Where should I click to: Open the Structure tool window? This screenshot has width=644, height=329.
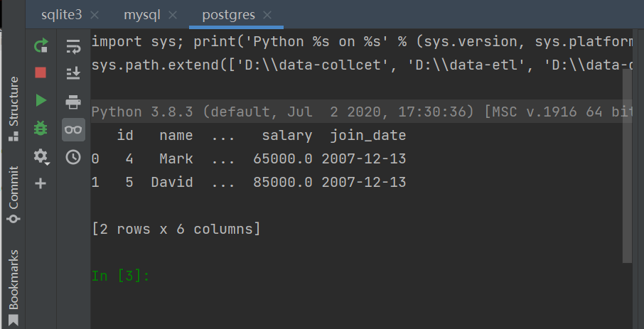point(14,109)
